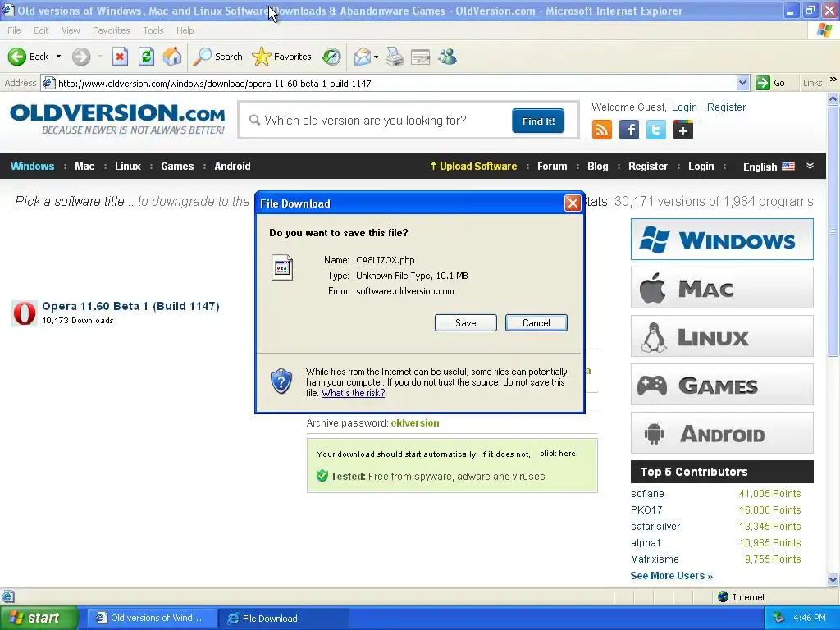Click the help shield icon in dialog

click(x=281, y=381)
